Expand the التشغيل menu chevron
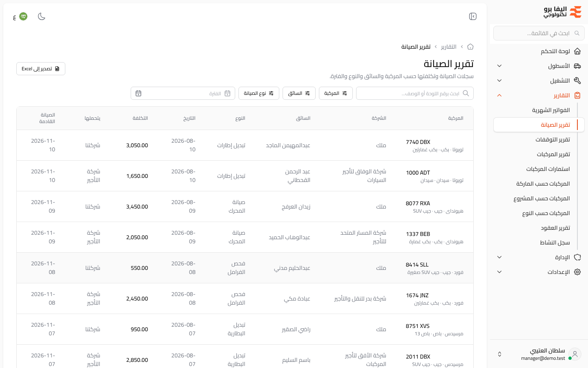 [x=499, y=81]
